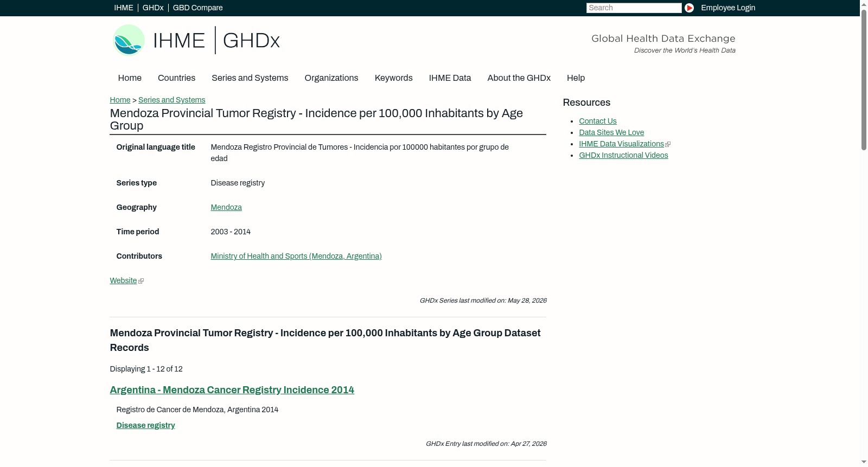Click the Global Health Data Exchange tagline

point(663,39)
